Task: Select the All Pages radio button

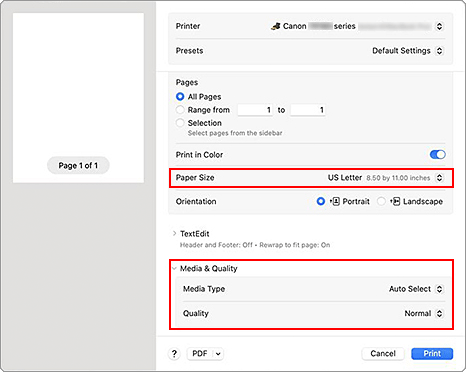Action: click(x=180, y=97)
